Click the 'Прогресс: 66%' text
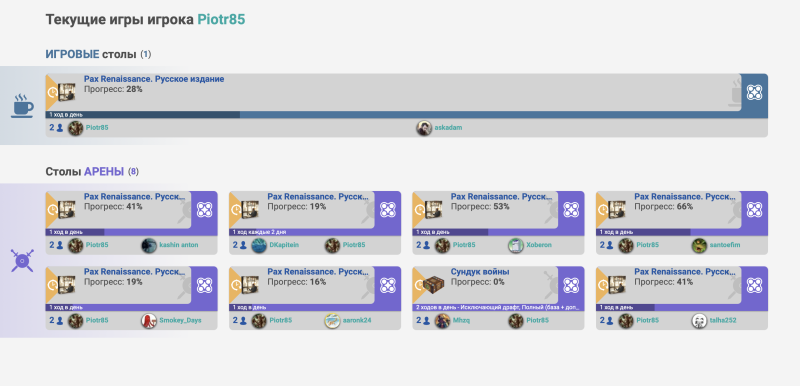 pyautogui.click(x=664, y=207)
